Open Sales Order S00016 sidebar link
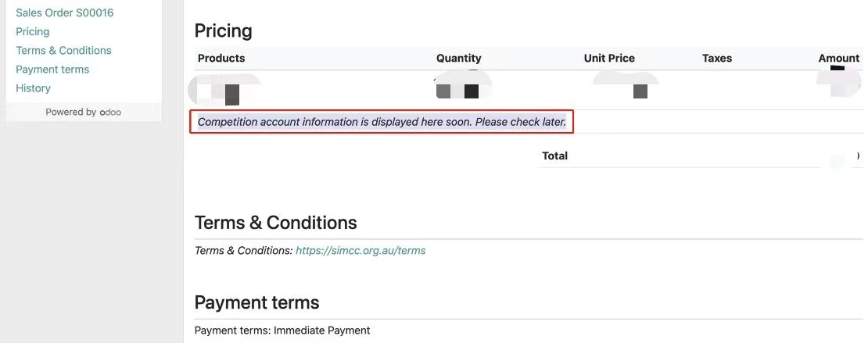The image size is (868, 343). (x=65, y=13)
